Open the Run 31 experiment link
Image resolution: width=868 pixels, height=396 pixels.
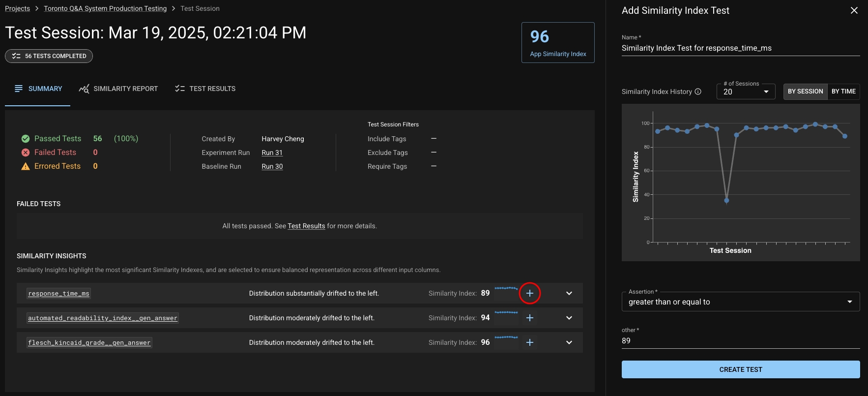click(x=272, y=152)
